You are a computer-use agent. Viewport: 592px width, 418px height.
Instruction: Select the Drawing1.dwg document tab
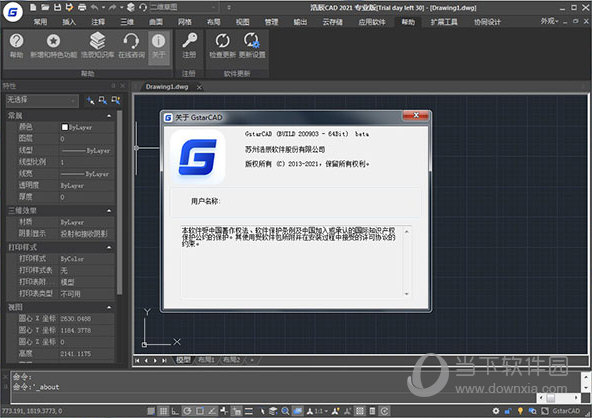(167, 87)
